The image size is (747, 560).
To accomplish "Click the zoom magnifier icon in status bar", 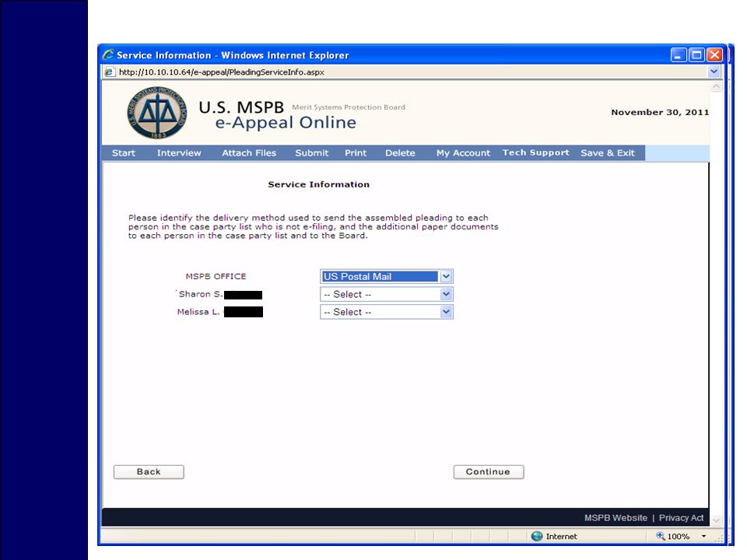I will click(x=661, y=536).
